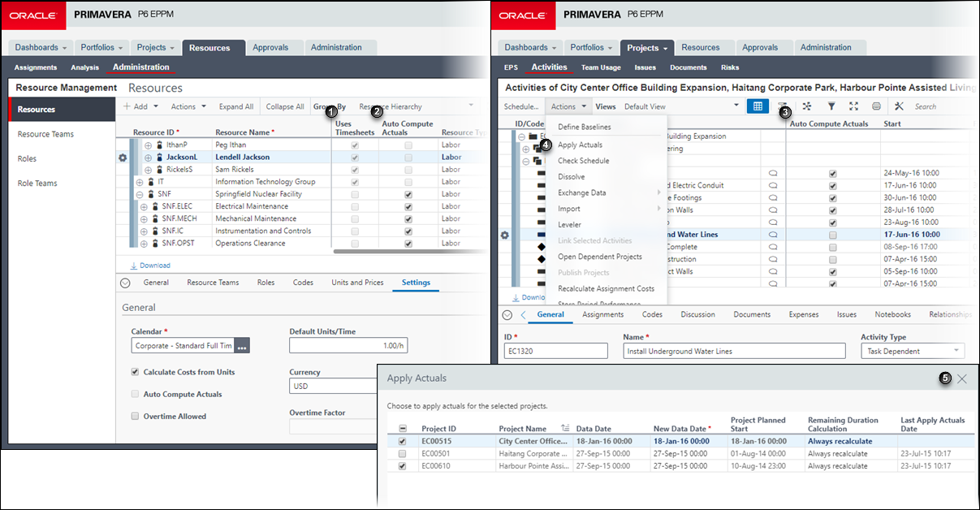This screenshot has height=510, width=980.
Task: Click the Expand All button
Action: click(x=236, y=106)
